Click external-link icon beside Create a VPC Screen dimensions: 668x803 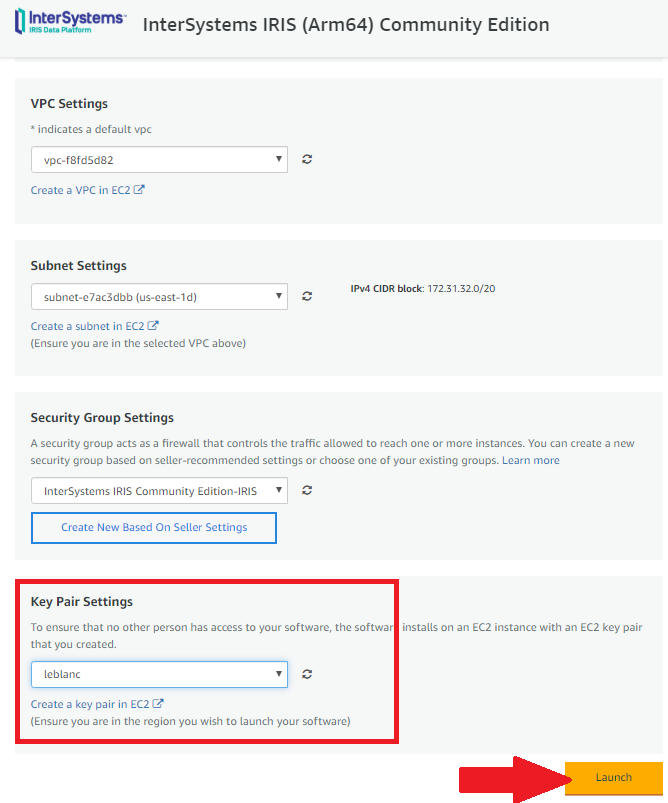point(139,189)
